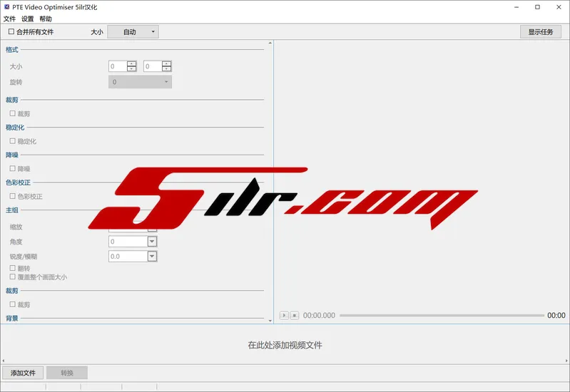Open the 设置 menu
The width and height of the screenshot is (570, 392).
click(28, 19)
